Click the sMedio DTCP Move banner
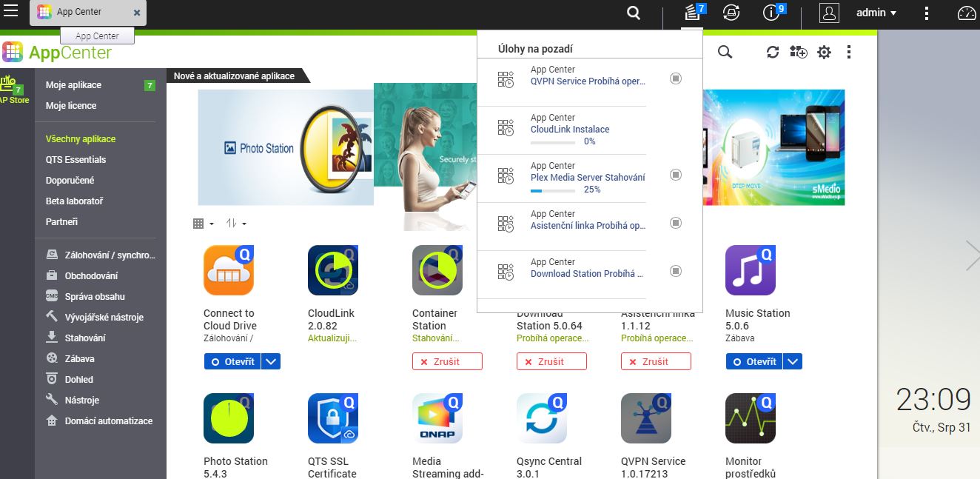The height and width of the screenshot is (479, 980). coord(773,147)
